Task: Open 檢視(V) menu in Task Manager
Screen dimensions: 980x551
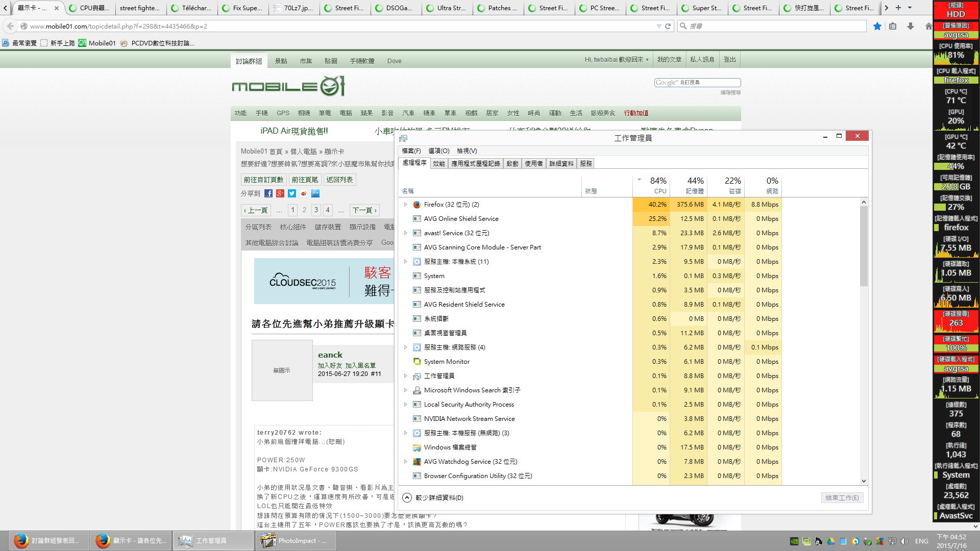Action: click(x=467, y=151)
